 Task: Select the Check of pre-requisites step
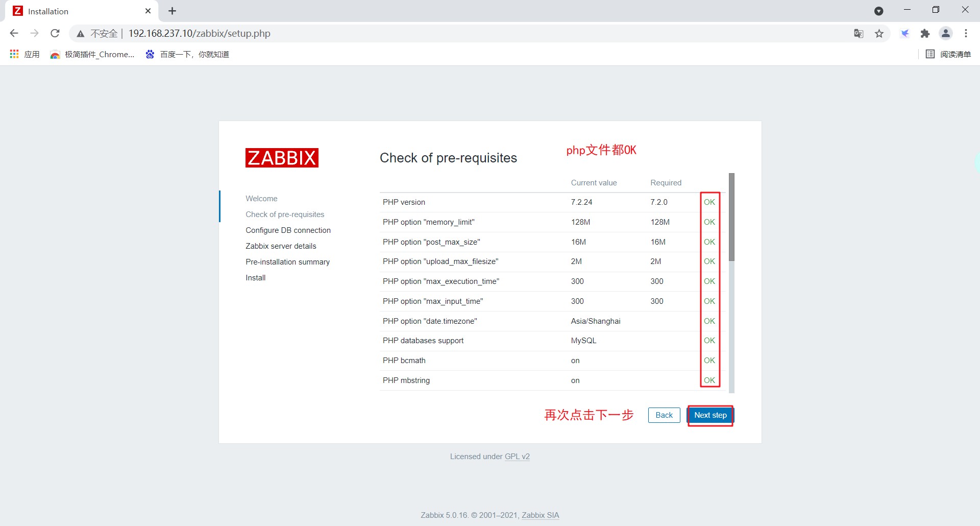point(285,214)
